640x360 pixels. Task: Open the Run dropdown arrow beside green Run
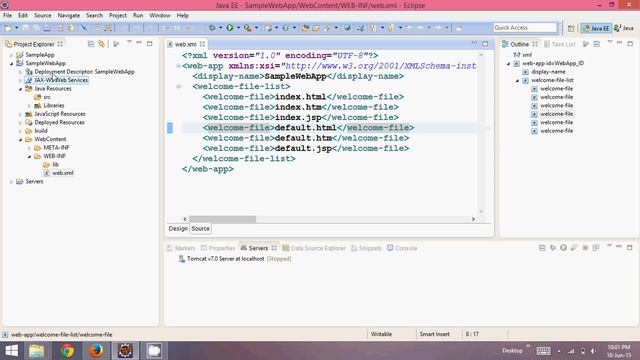[238, 28]
